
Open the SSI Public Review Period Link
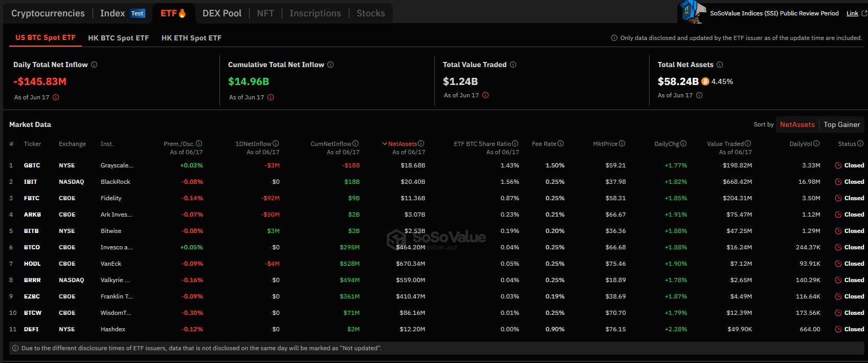pyautogui.click(x=852, y=13)
